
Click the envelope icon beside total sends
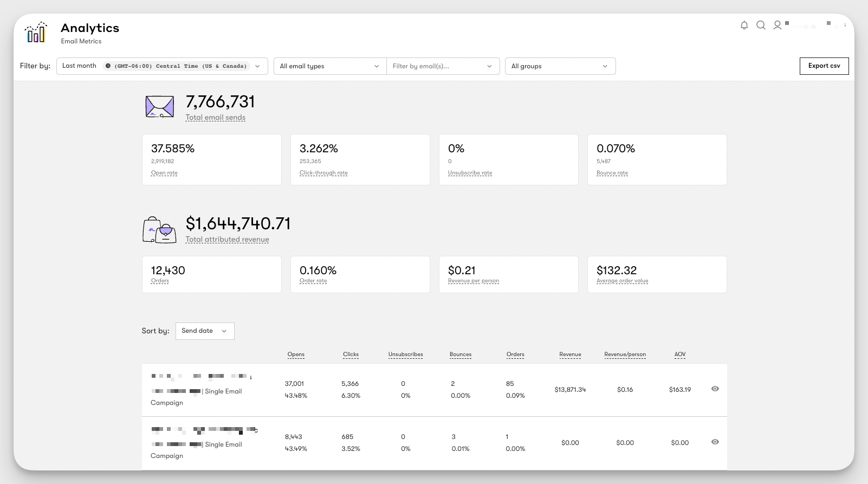click(x=160, y=107)
